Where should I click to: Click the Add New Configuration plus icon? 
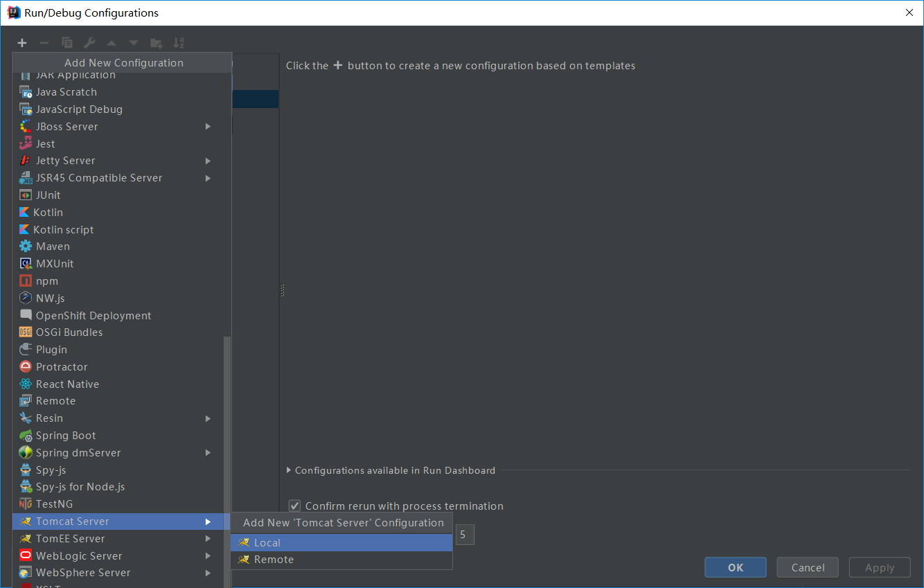[22, 43]
